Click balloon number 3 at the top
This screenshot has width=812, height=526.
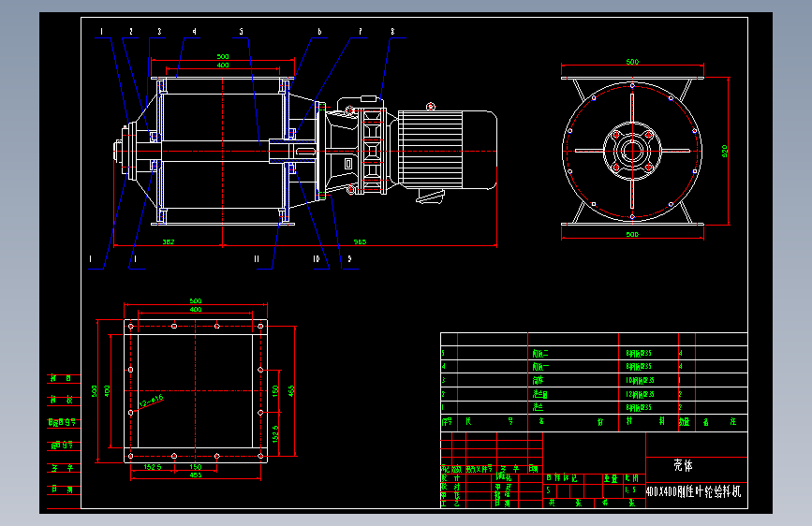(x=159, y=32)
